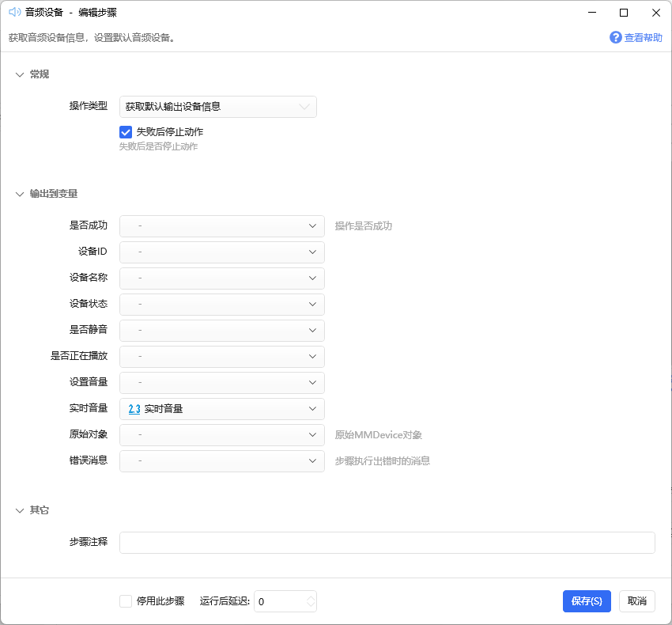Open the 查看帮助 link
This screenshot has height=625, width=672.
click(643, 38)
